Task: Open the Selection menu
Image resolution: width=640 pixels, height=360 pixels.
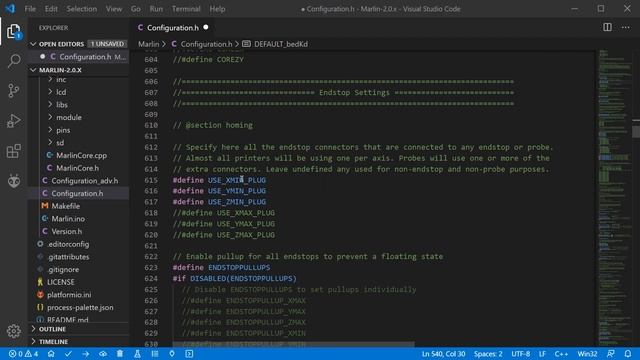Action: coord(82,9)
